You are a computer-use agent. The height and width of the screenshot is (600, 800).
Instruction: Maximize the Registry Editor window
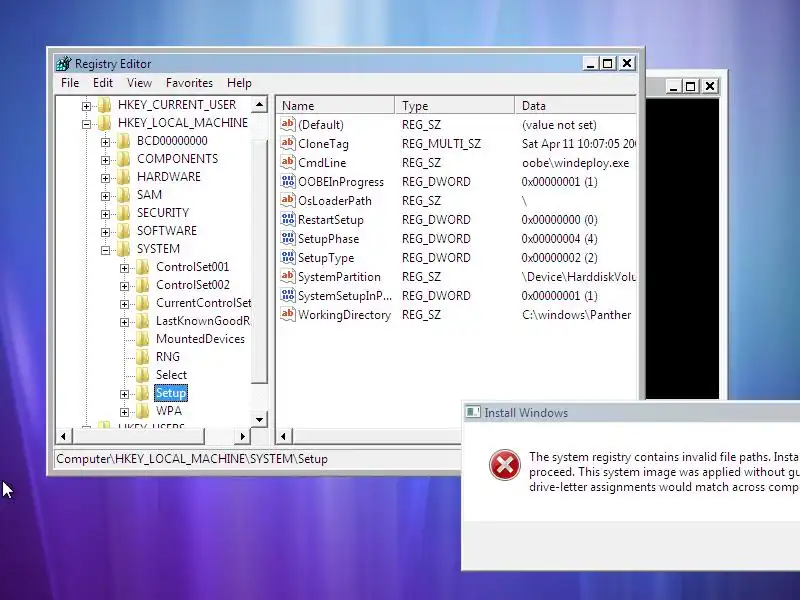click(608, 63)
